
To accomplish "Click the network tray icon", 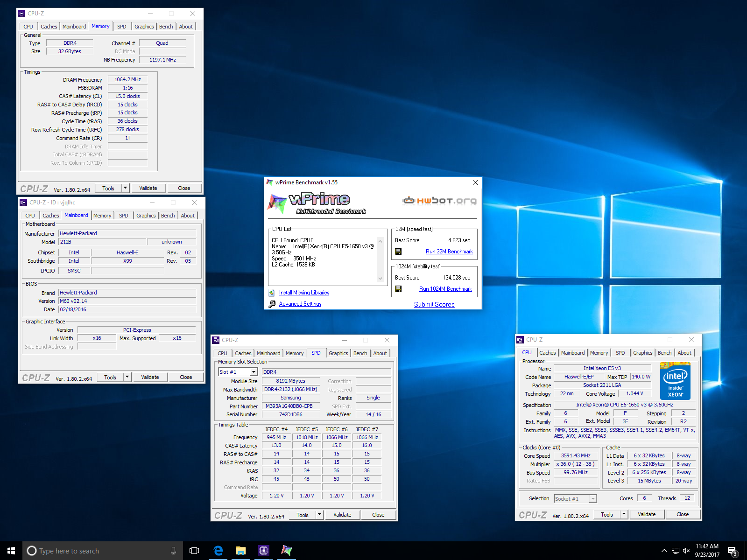I will pyautogui.click(x=675, y=551).
